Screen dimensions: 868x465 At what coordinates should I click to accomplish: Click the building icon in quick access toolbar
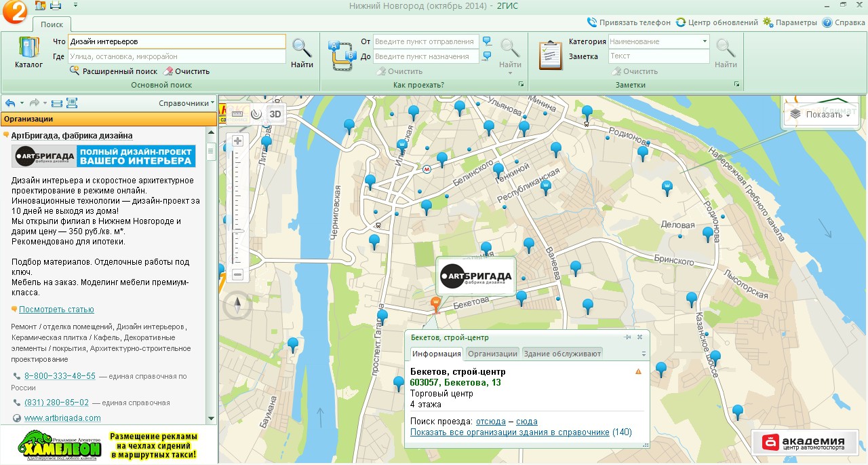tap(40, 5)
